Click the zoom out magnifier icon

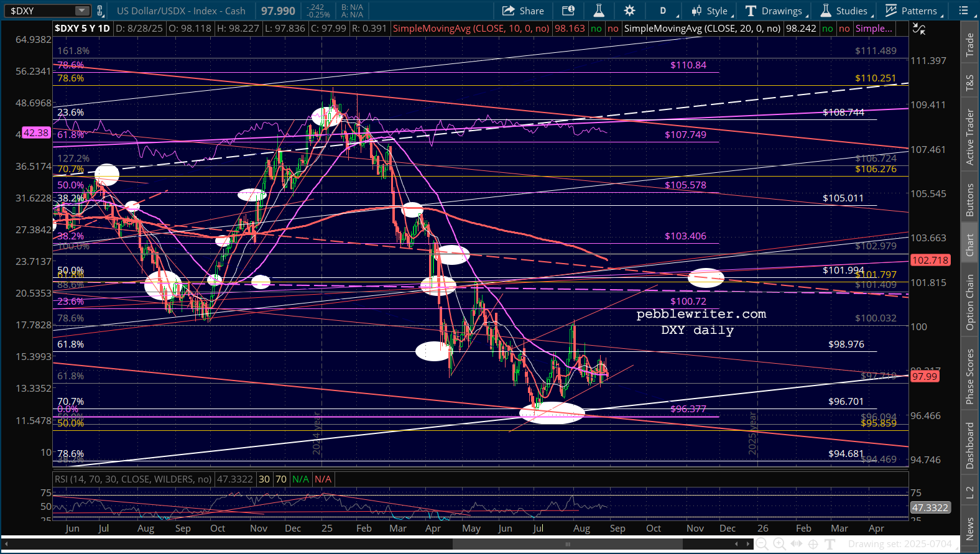[762, 544]
